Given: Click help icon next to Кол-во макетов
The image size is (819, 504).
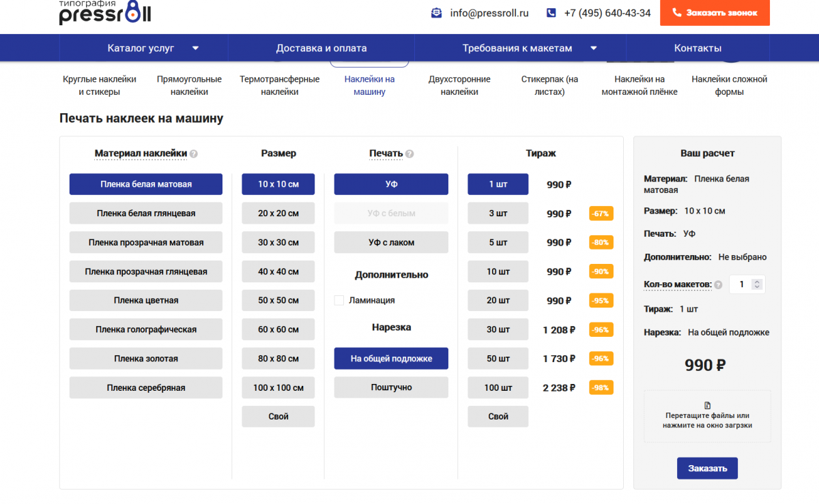Looking at the screenshot, I should point(718,285).
